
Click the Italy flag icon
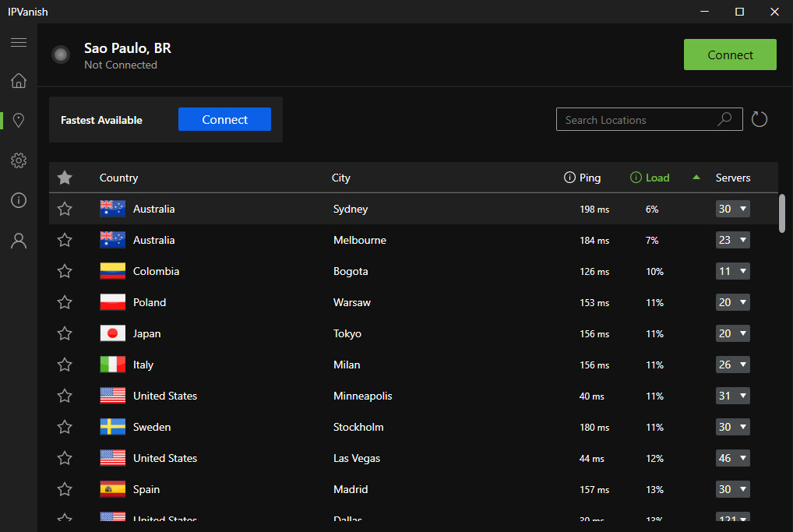click(x=113, y=365)
